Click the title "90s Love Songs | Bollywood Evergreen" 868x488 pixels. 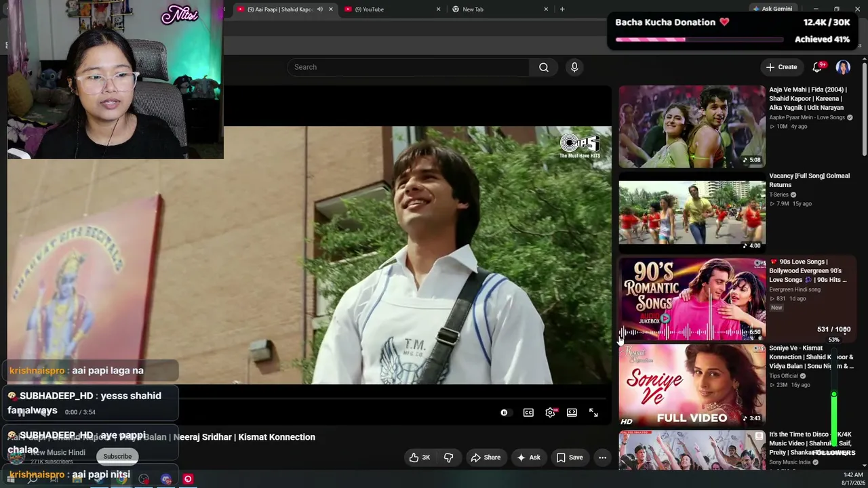808,270
